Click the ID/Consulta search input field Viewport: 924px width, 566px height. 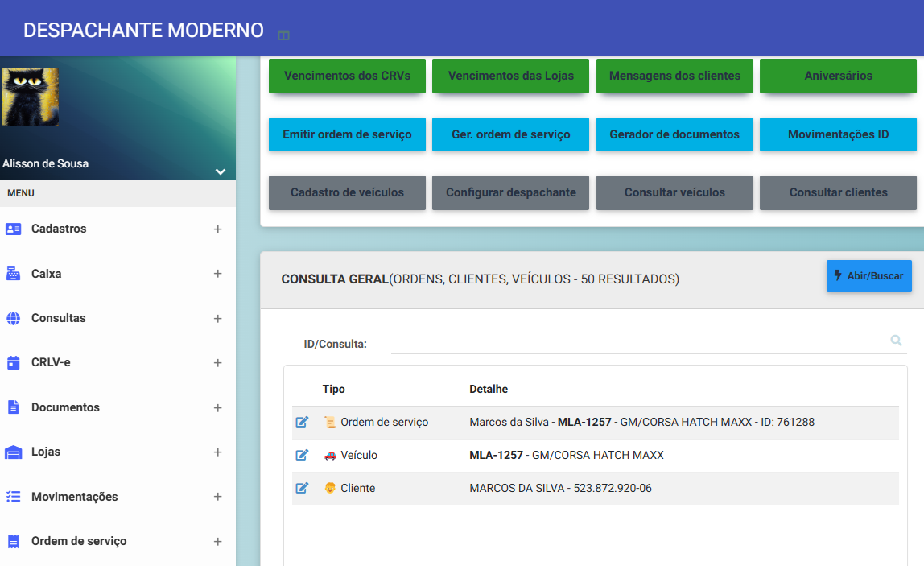click(x=636, y=343)
